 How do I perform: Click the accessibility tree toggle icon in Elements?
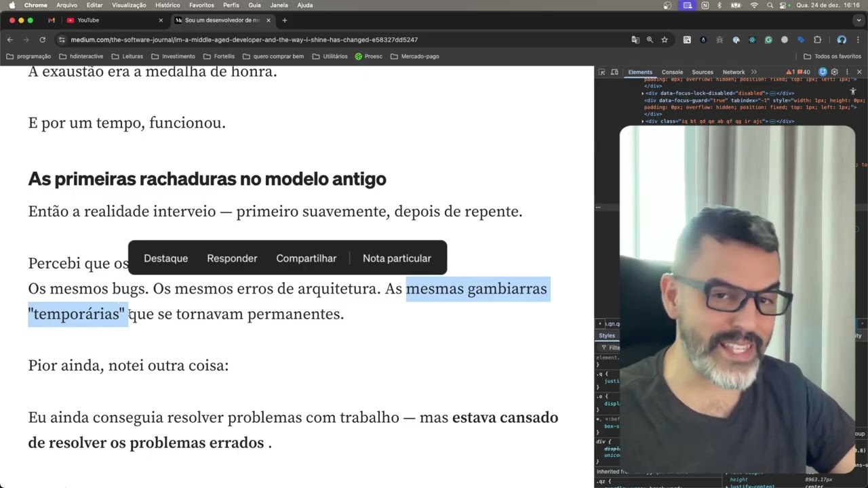(x=853, y=90)
